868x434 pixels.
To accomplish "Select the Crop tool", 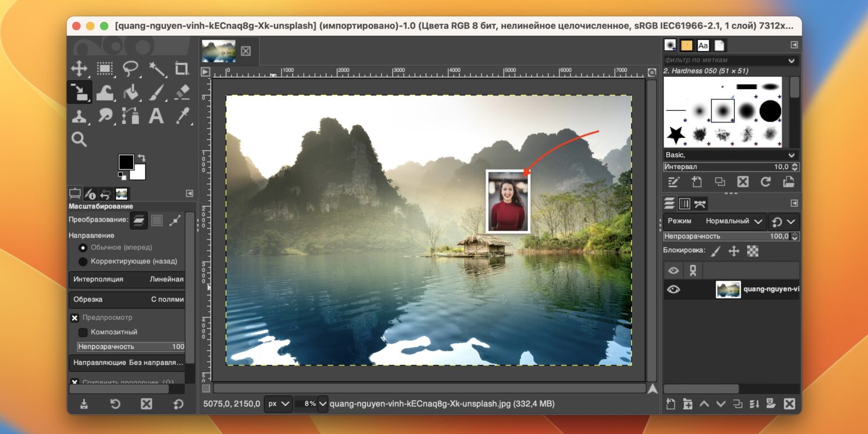I will [x=182, y=69].
